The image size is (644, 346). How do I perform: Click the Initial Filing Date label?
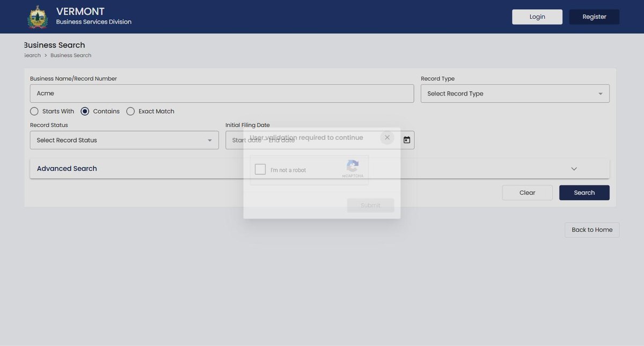click(247, 125)
